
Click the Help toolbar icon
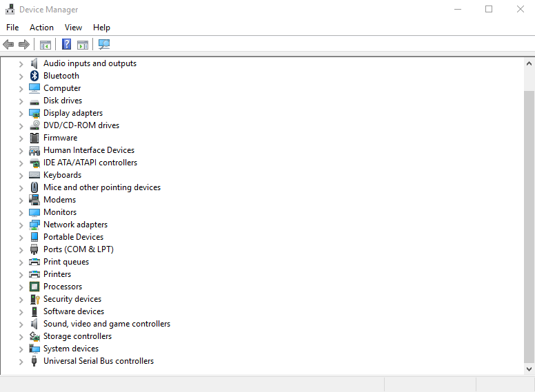(x=66, y=45)
